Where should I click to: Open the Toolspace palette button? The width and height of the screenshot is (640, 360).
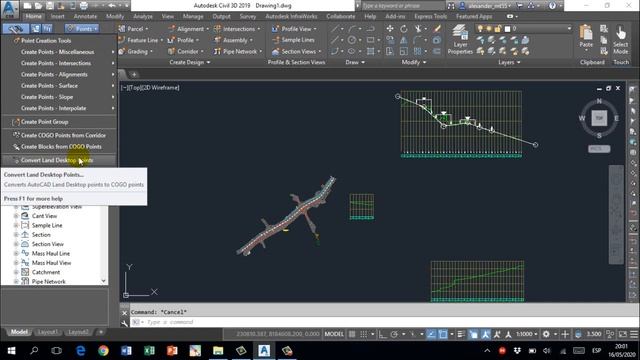(16, 29)
